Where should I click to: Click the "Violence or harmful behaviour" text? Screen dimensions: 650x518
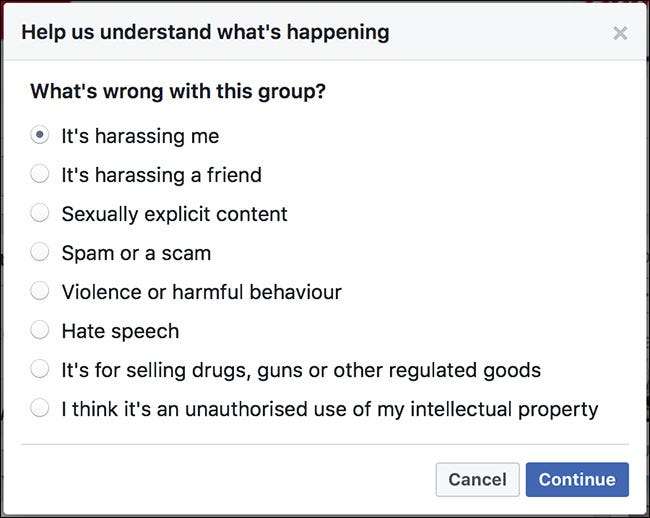[201, 292]
